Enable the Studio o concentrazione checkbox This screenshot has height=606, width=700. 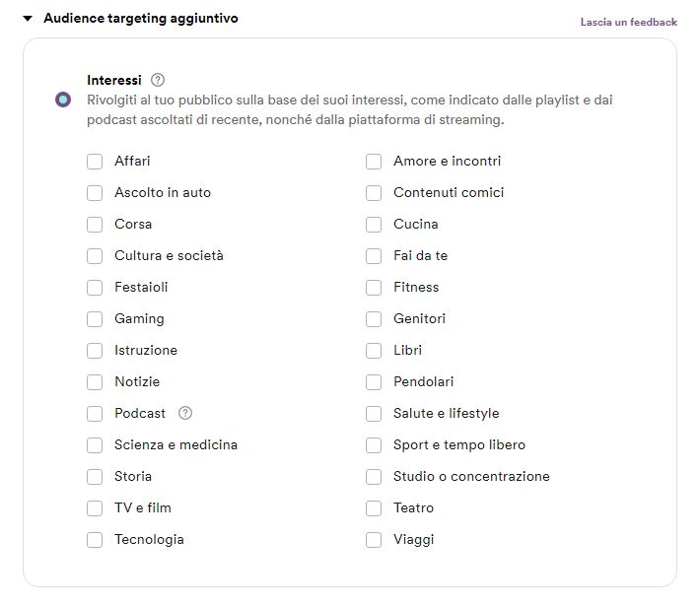(x=374, y=477)
